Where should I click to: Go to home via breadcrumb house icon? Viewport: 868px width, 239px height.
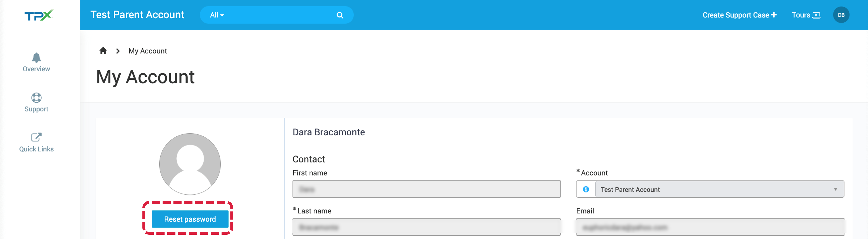[103, 51]
